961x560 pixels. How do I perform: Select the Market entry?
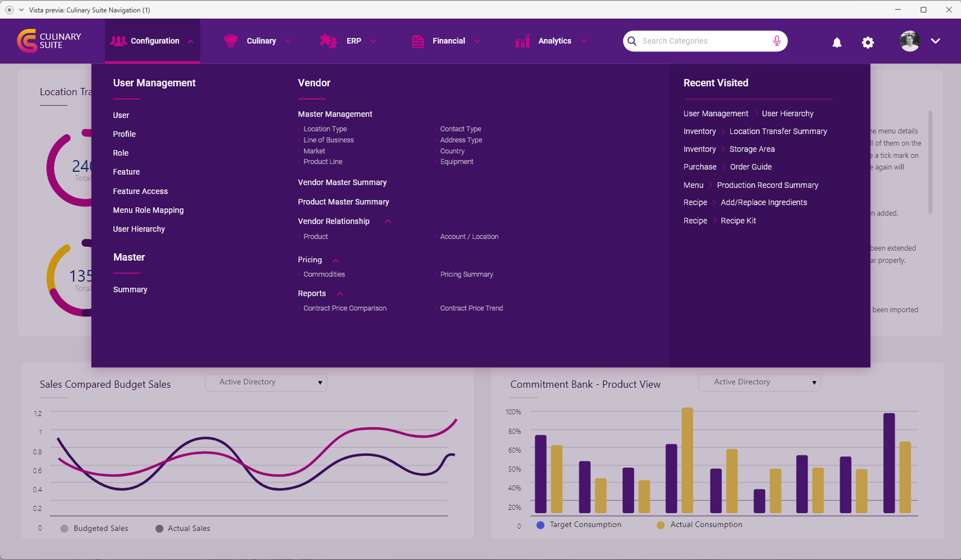[x=314, y=151]
